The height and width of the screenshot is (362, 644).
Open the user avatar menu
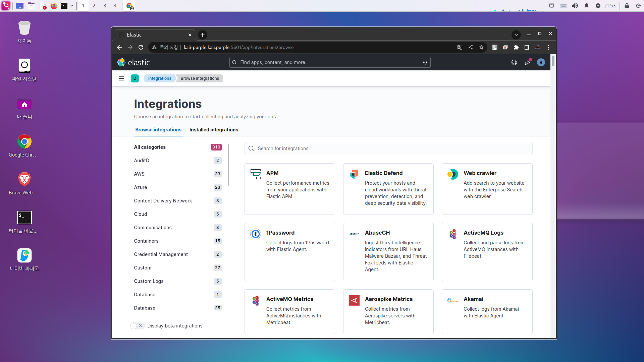tap(541, 62)
